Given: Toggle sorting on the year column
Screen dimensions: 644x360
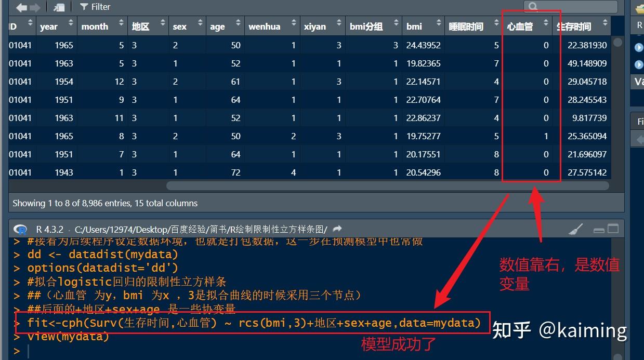Looking at the screenshot, I should pos(69,23).
